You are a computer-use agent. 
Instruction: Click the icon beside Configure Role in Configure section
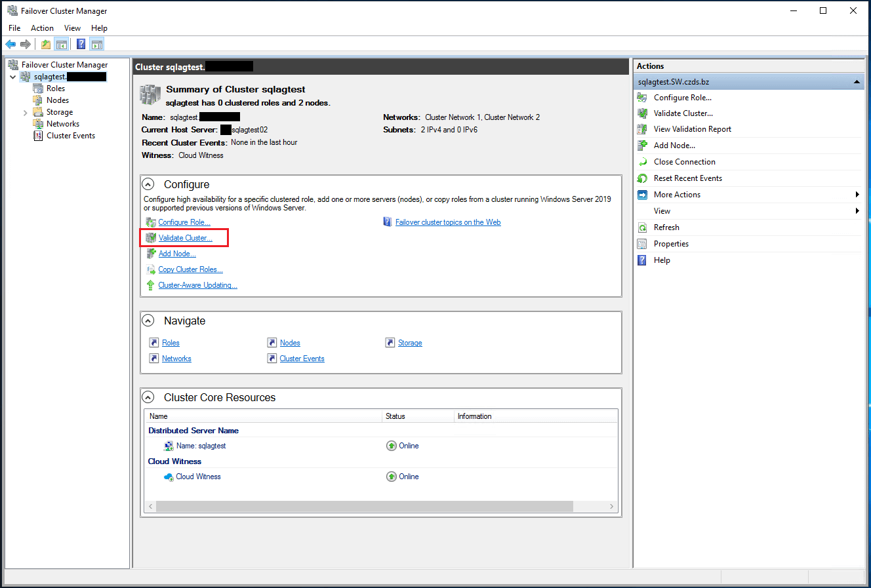[x=151, y=222]
